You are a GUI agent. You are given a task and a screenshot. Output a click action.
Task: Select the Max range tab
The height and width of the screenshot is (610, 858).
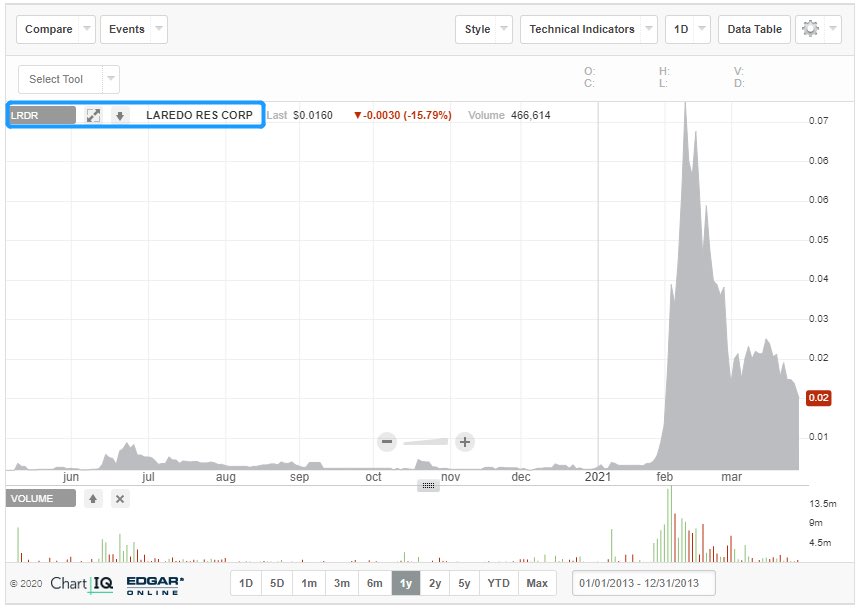(537, 583)
